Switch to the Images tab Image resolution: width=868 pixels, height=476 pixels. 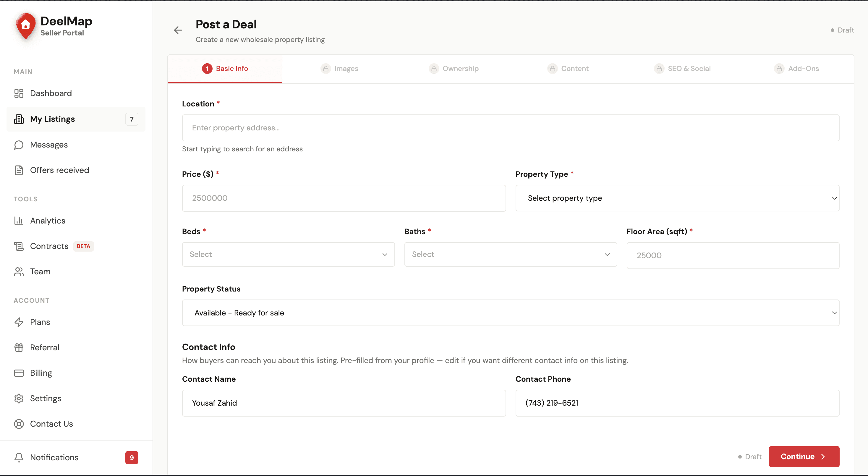[339, 69]
